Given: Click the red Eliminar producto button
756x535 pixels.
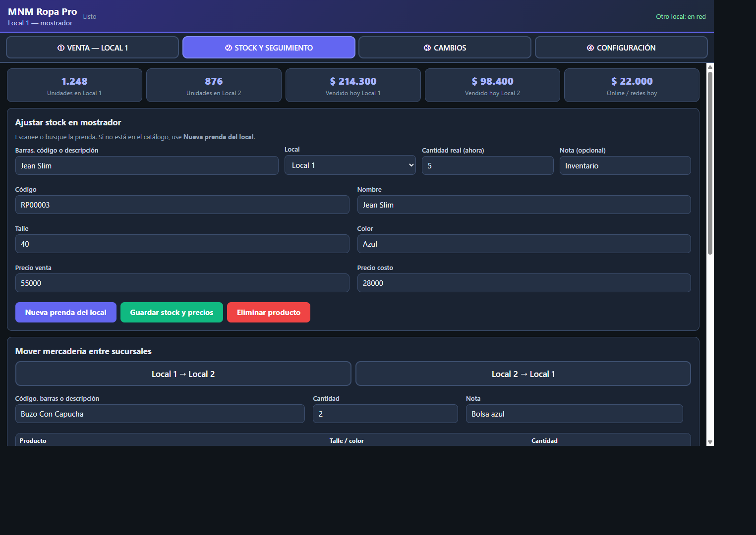Looking at the screenshot, I should point(269,313).
